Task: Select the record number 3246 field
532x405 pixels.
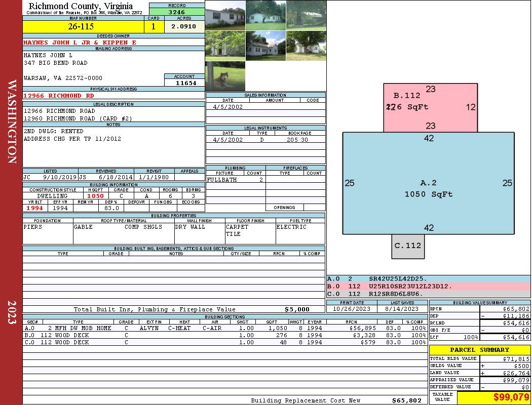Action: pyautogui.click(x=177, y=12)
